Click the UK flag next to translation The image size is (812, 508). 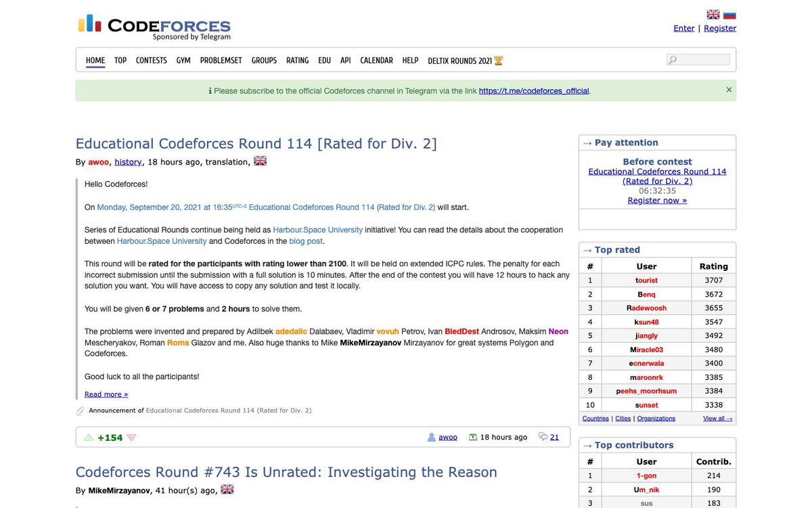pyautogui.click(x=260, y=161)
